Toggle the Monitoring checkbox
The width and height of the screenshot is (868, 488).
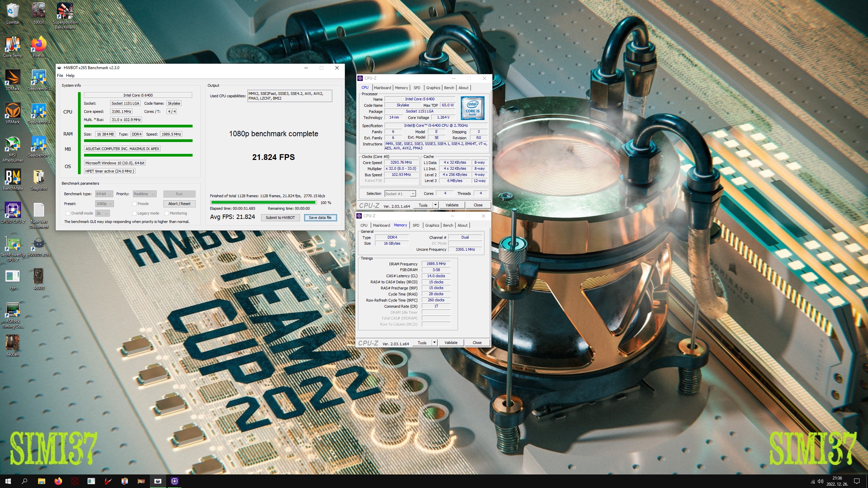point(166,213)
